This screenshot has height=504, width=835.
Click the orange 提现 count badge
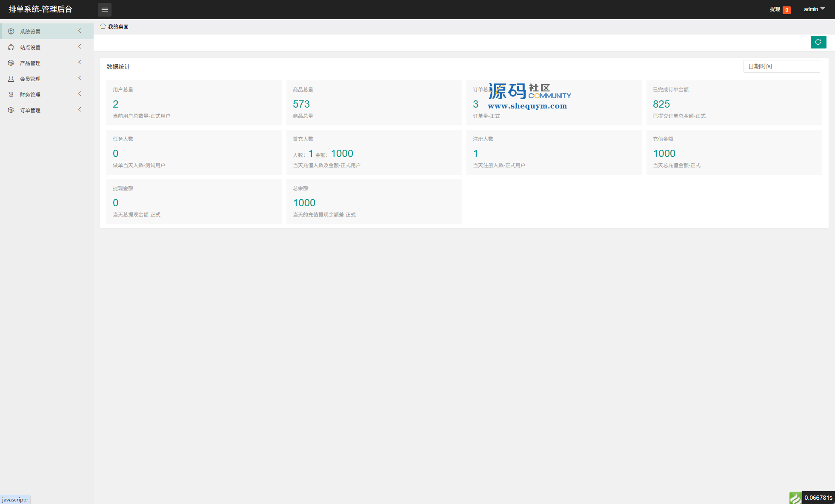pos(786,10)
